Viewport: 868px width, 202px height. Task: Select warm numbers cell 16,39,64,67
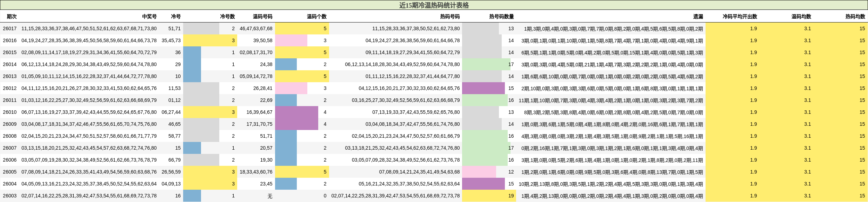pyautogui.click(x=259, y=112)
